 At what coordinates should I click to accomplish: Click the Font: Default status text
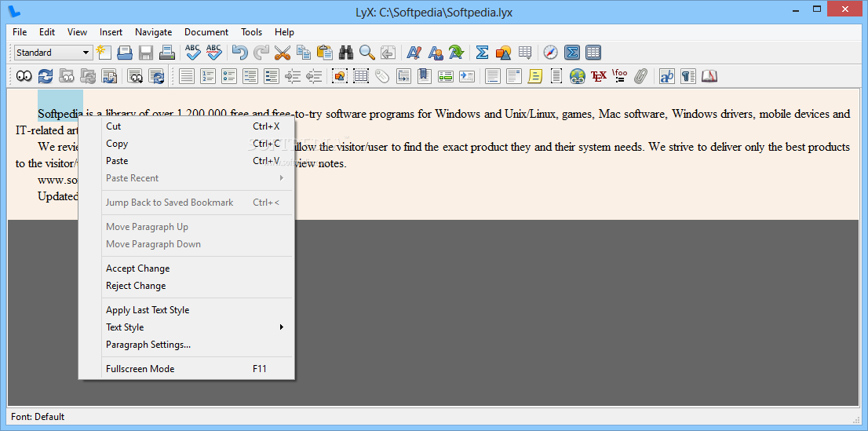(x=38, y=417)
